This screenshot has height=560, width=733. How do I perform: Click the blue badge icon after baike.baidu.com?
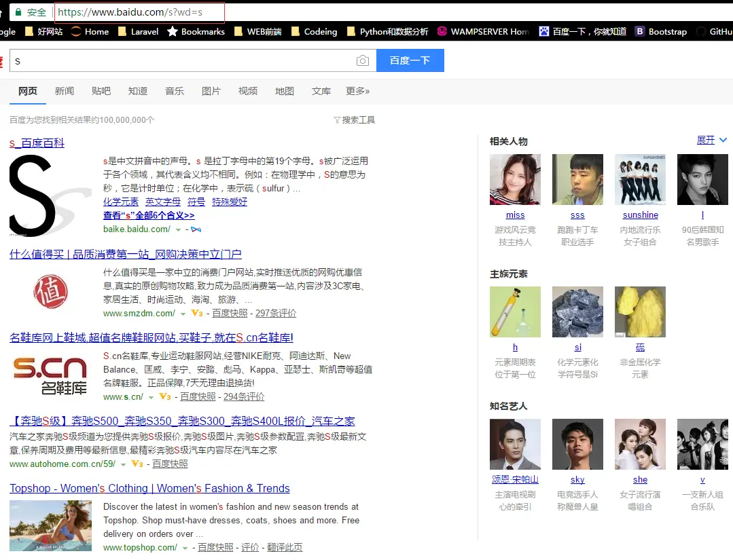click(196, 229)
